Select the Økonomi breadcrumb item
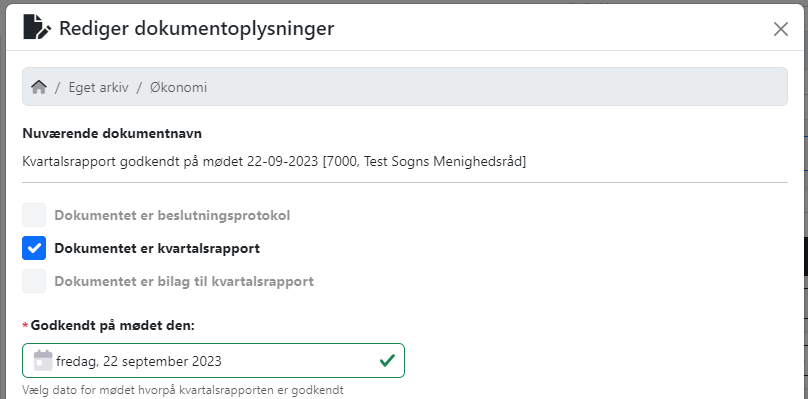The image size is (808, 399). pos(178,87)
